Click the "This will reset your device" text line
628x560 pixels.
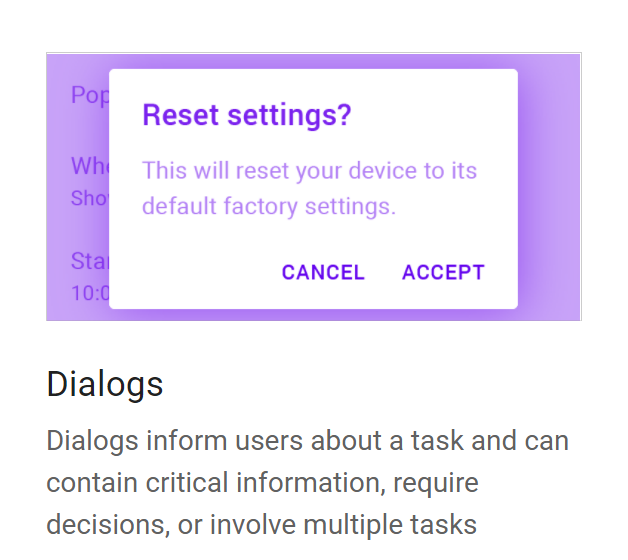[309, 170]
